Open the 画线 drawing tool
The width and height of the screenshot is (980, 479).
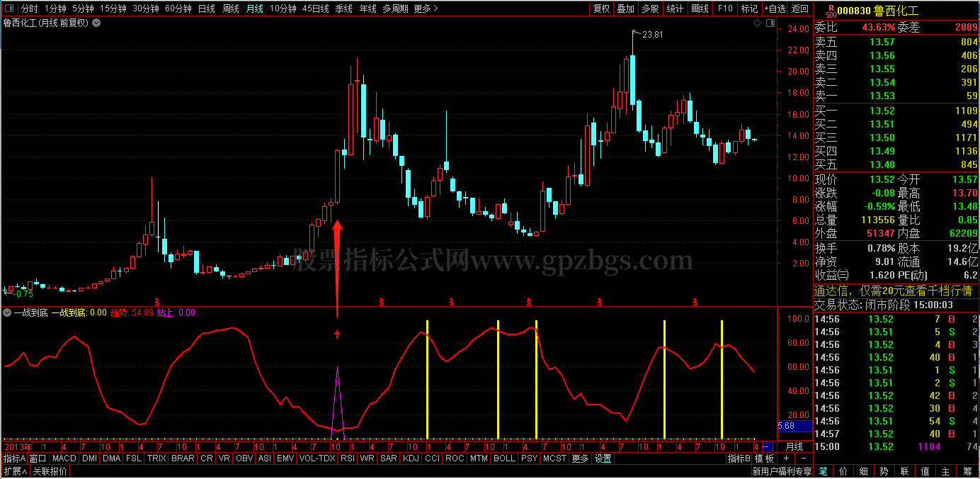(699, 9)
